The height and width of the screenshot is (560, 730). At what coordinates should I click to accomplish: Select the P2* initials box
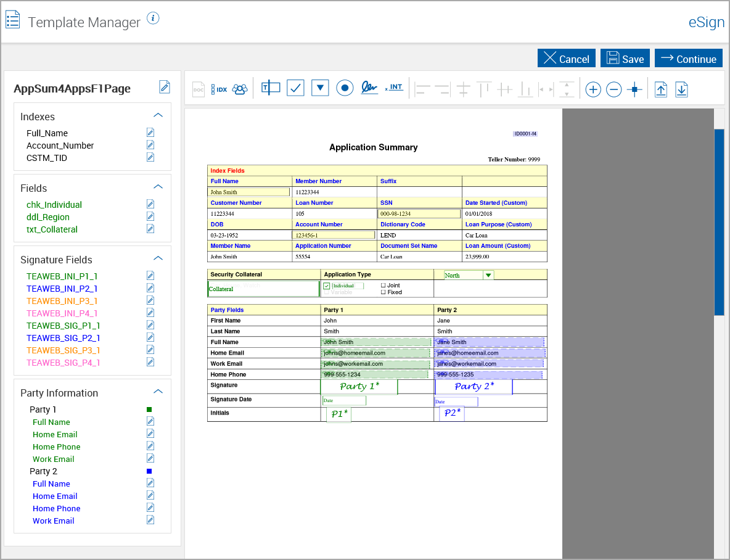coord(452,413)
